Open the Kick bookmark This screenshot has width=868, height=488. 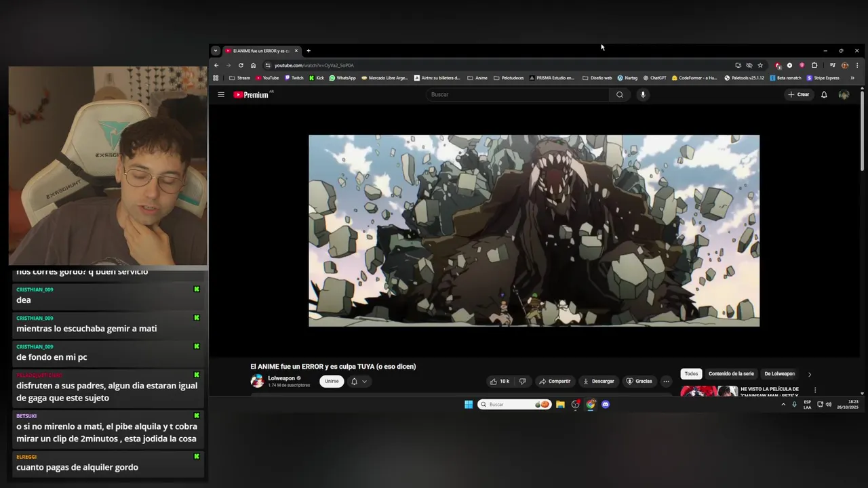click(317, 78)
